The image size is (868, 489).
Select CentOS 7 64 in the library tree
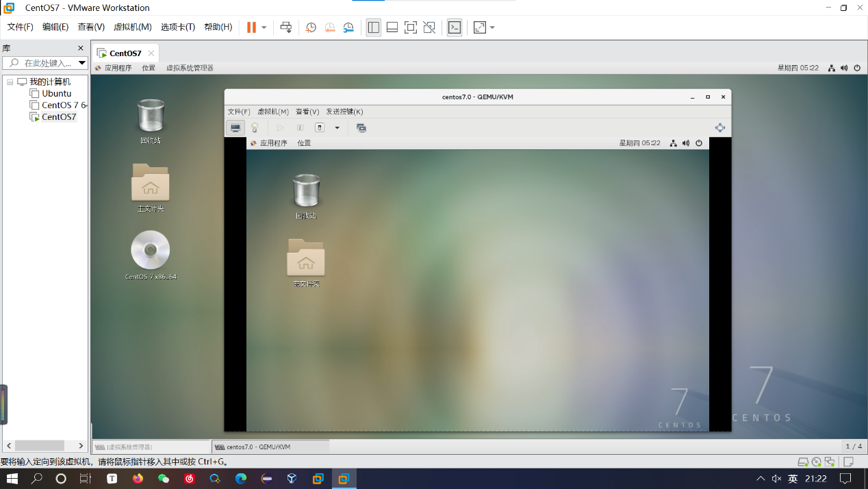(59, 105)
